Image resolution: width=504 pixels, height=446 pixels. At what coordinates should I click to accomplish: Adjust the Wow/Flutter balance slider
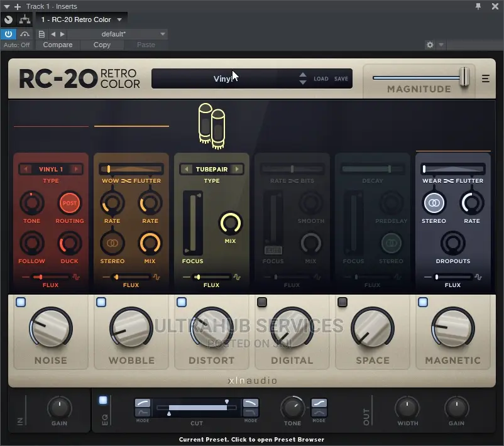(131, 169)
